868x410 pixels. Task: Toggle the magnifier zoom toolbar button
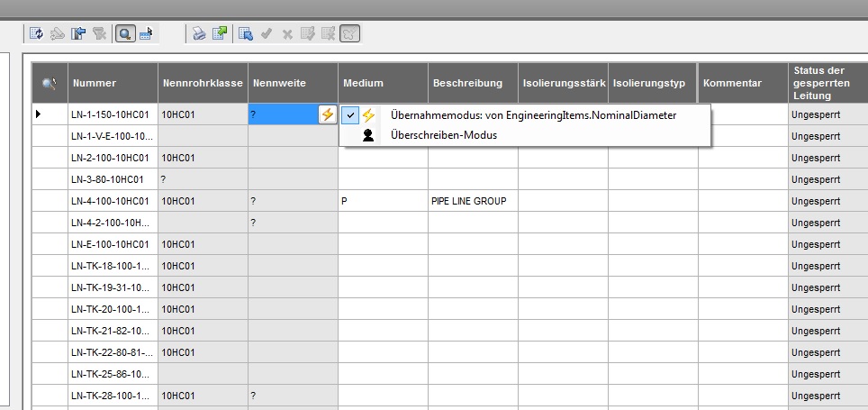tap(126, 34)
